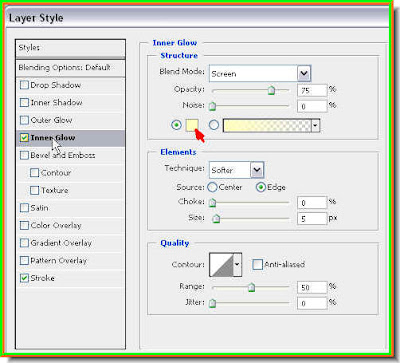Open the Gradient Overlay settings entry

tap(61, 243)
